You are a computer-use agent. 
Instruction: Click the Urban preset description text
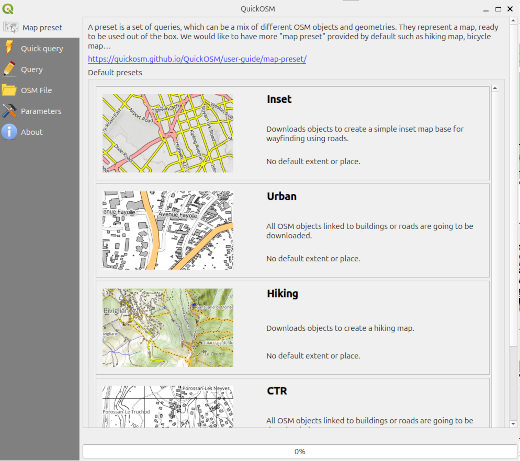click(x=369, y=231)
